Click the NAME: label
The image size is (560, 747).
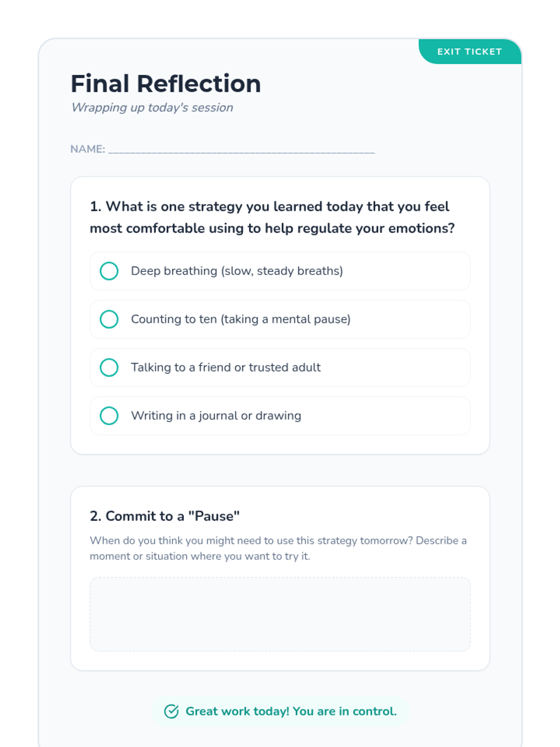[x=87, y=149]
